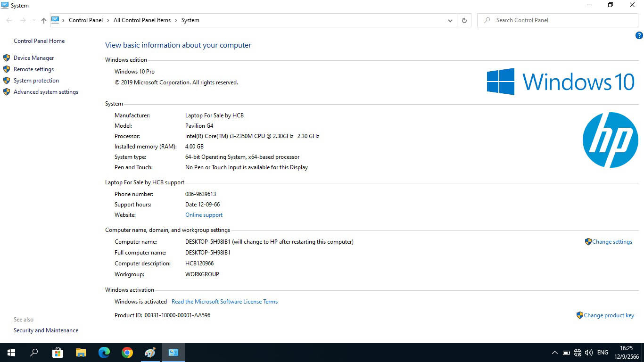Screen dimensions: 644x362
Task: Open File Explorer from the taskbar
Action: [81, 353]
